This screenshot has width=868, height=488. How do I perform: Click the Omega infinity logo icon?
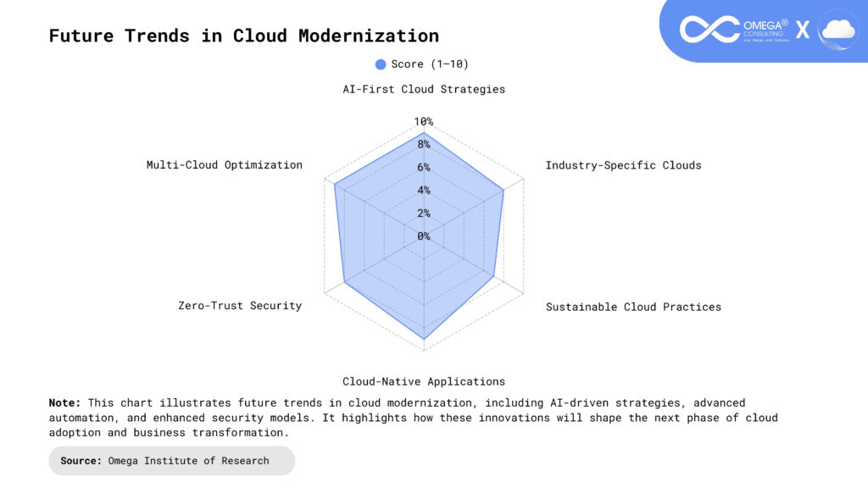click(x=709, y=30)
